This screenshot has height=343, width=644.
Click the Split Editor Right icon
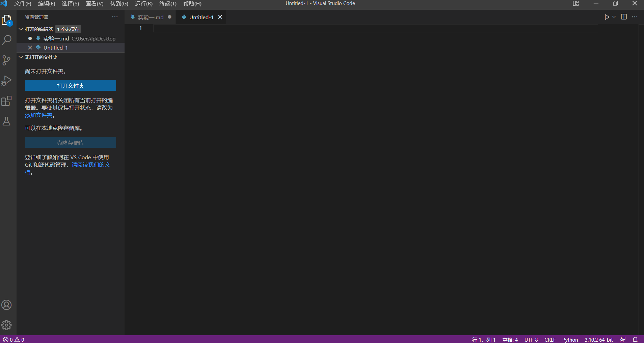624,17
